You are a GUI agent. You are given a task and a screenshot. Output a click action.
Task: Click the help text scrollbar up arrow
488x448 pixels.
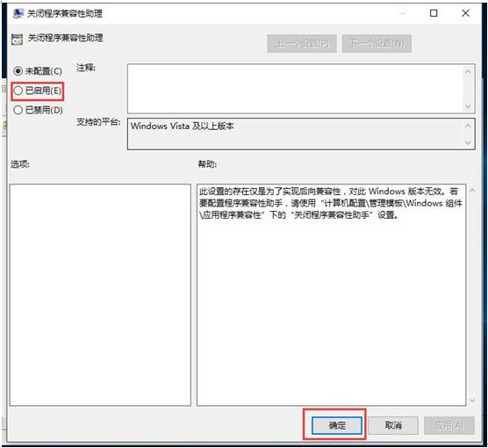(472, 191)
